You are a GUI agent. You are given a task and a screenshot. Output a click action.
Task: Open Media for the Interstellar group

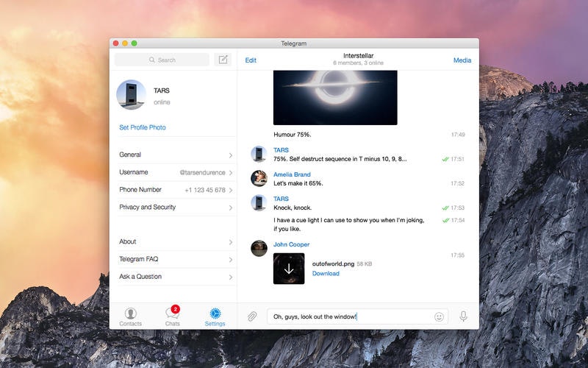tap(462, 60)
